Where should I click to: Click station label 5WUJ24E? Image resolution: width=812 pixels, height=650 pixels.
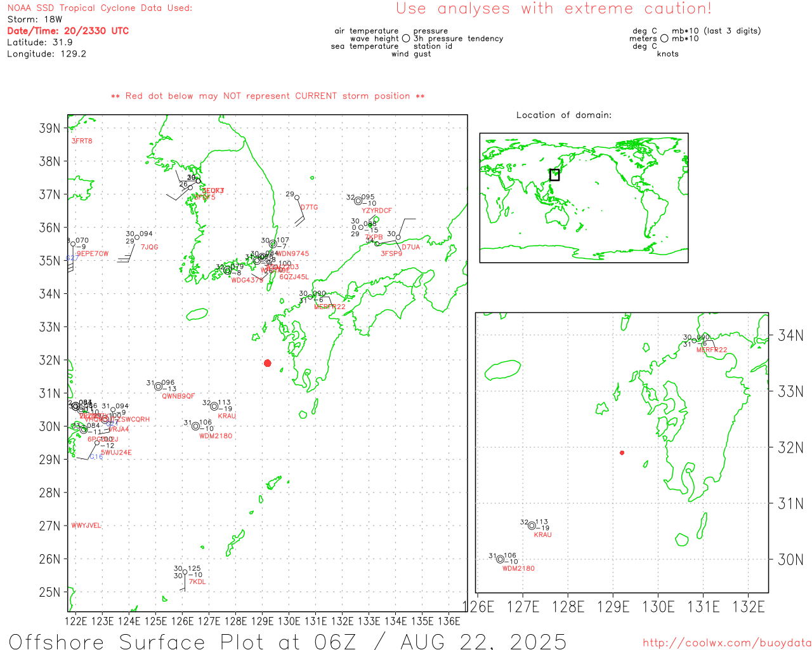click(116, 453)
